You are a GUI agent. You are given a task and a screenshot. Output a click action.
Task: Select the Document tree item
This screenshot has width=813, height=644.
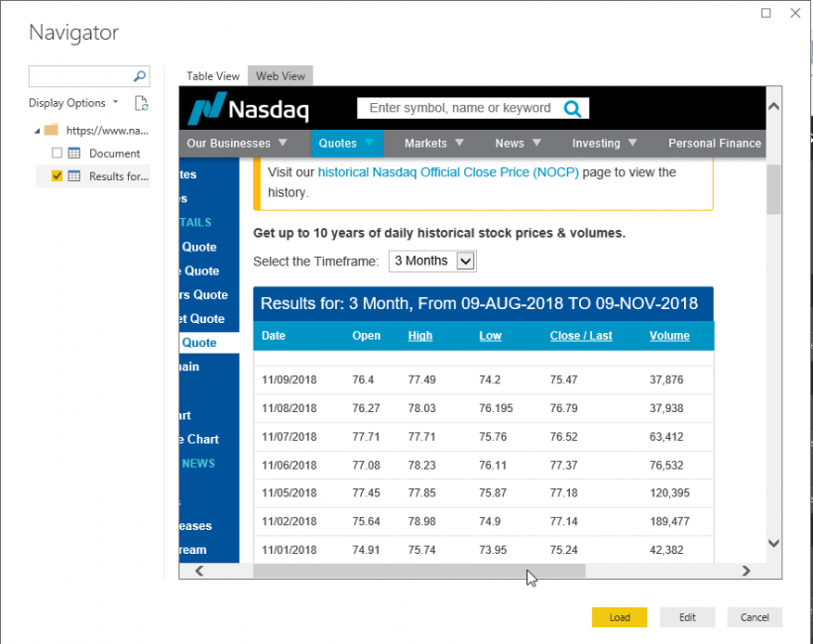(115, 154)
